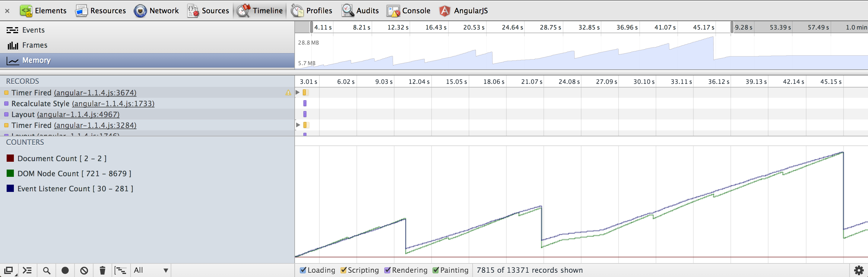Click the Document Count counter label
The image size is (868, 277).
[62, 158]
